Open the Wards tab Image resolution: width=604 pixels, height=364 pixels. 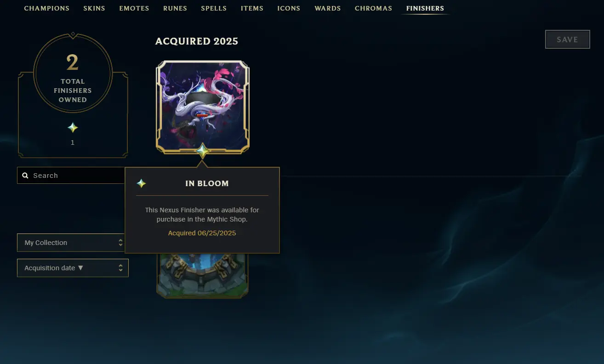click(x=328, y=8)
